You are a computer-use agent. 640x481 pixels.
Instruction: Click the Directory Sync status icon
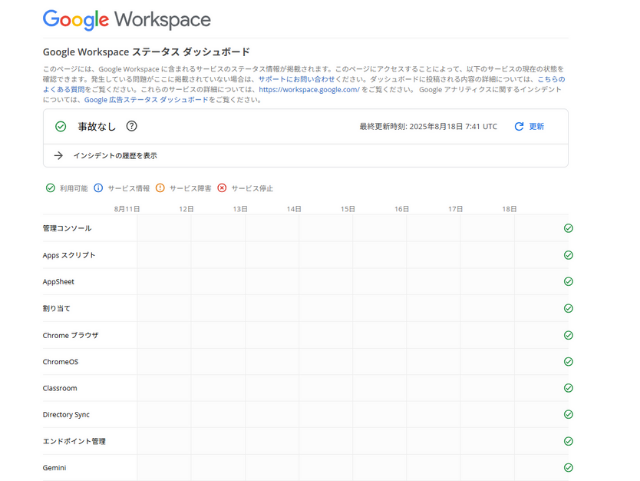(x=568, y=414)
